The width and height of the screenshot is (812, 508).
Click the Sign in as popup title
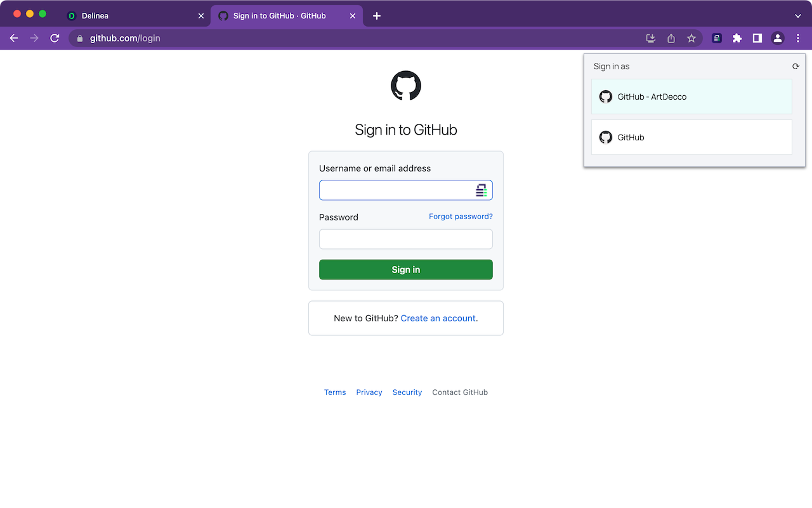pyautogui.click(x=612, y=66)
